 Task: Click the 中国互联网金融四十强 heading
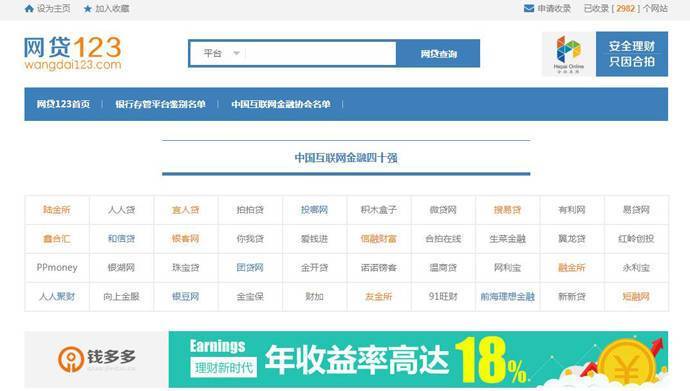(346, 158)
